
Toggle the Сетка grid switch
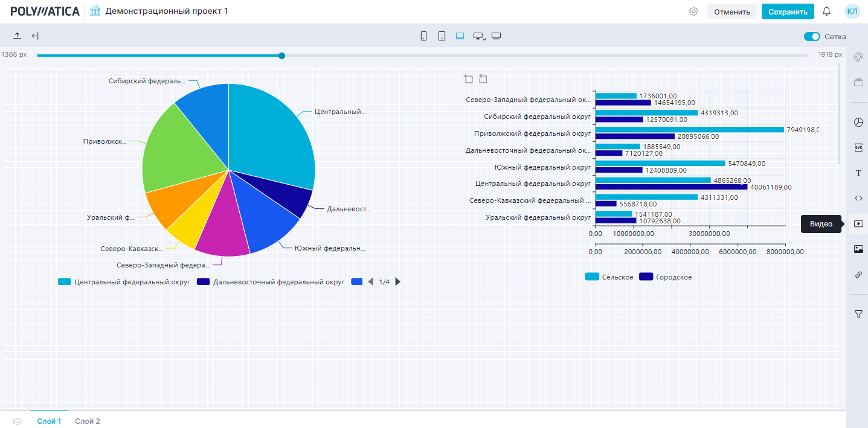point(812,37)
